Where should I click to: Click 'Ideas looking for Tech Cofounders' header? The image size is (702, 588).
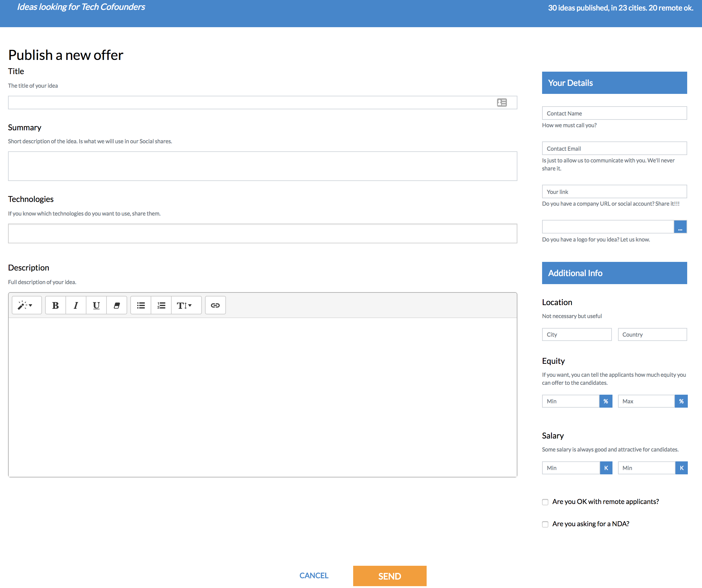[81, 7]
